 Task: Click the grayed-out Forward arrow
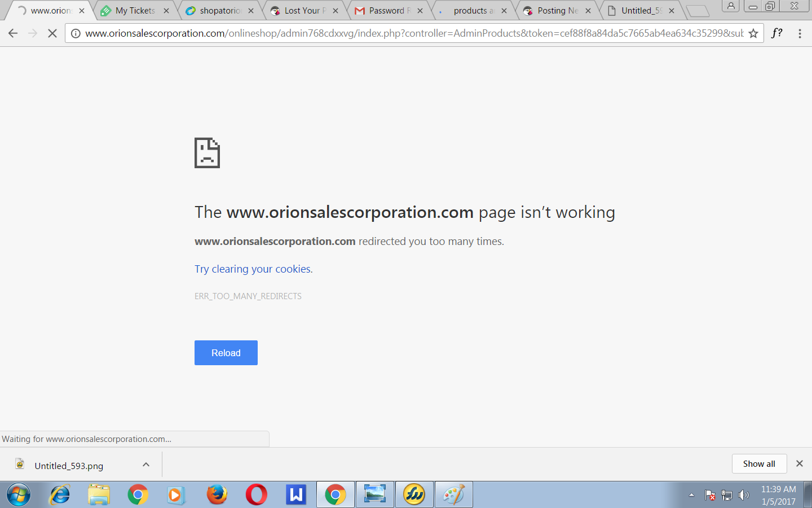click(x=33, y=33)
